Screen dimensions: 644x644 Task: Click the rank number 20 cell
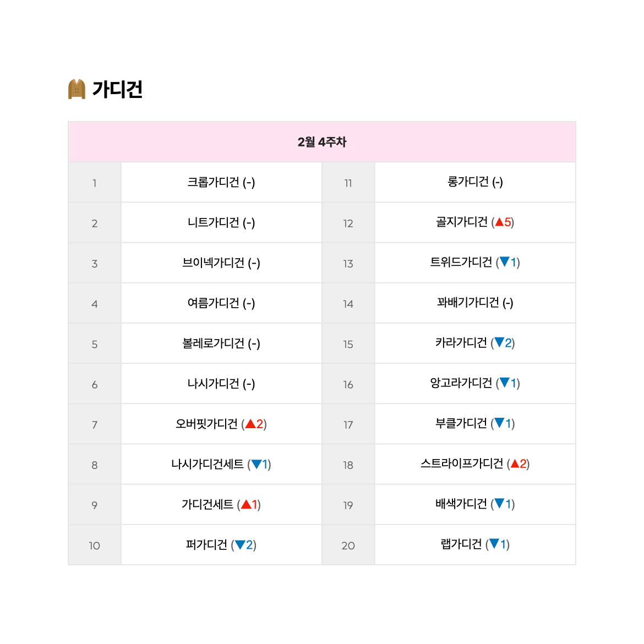tap(348, 545)
